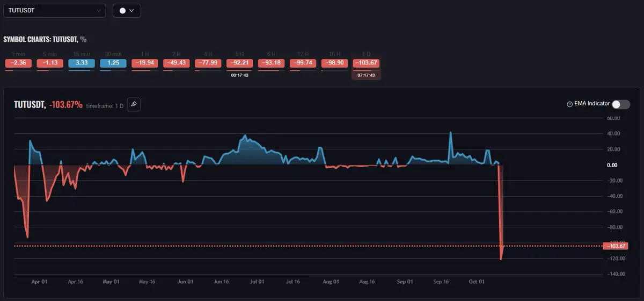Click the white circle color swatch
Viewport: 644px width, 301px height.
(122, 10)
